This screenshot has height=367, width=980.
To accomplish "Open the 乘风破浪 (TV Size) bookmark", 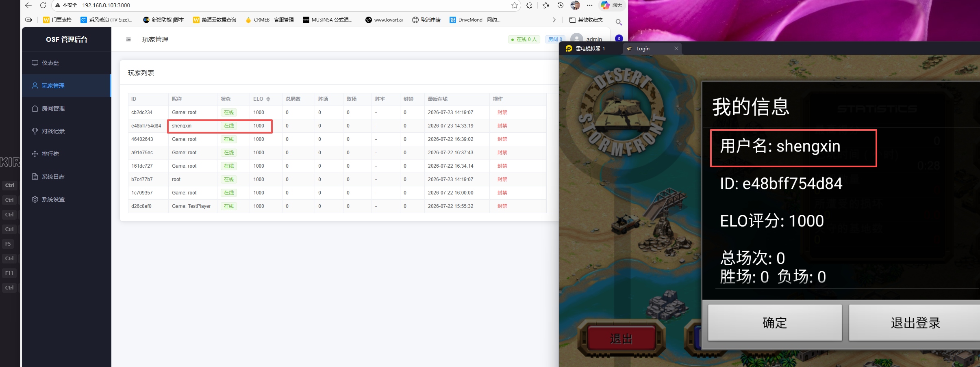I will click(x=106, y=20).
